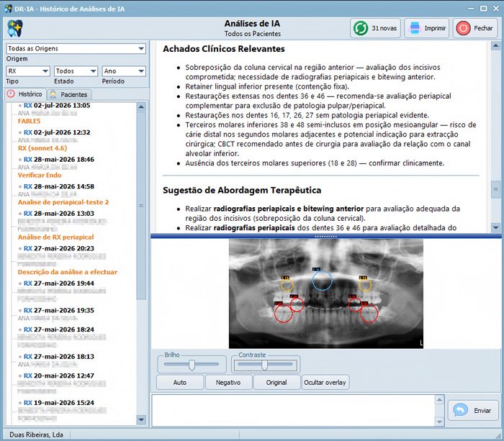The width and height of the screenshot is (504, 441).
Task: Click the title bar app icon
Action: 8,9
